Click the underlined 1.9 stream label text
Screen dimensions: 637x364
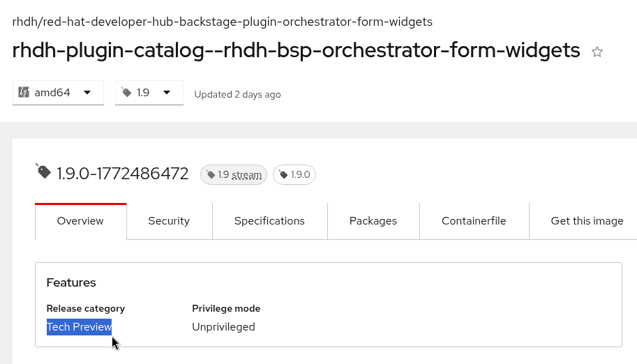click(x=240, y=175)
